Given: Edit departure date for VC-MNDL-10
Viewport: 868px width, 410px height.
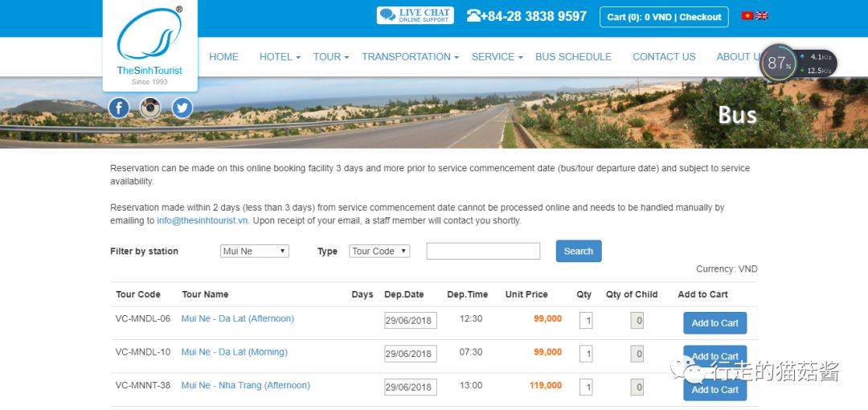Looking at the screenshot, I should click(x=410, y=354).
